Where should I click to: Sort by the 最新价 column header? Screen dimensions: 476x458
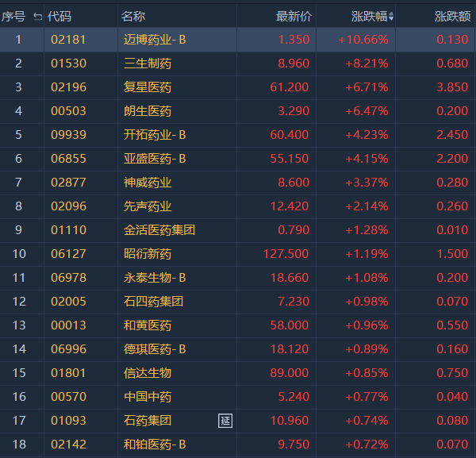294,16
